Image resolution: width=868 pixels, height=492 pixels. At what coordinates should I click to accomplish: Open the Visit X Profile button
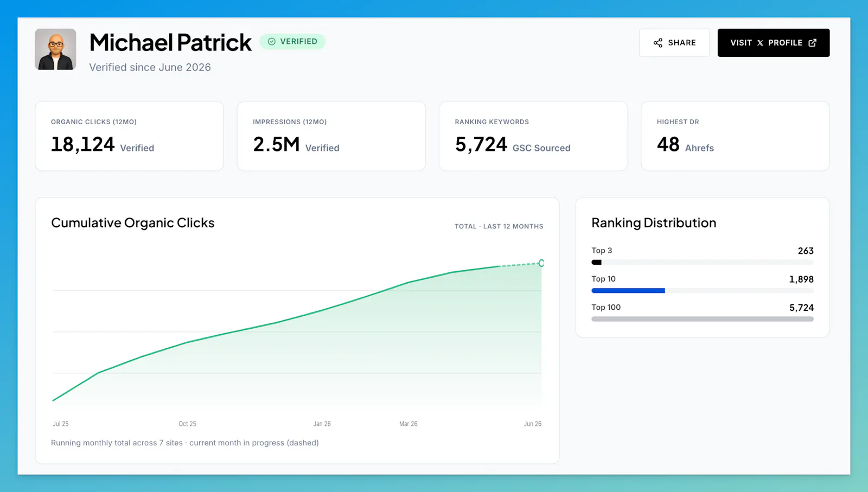click(774, 43)
